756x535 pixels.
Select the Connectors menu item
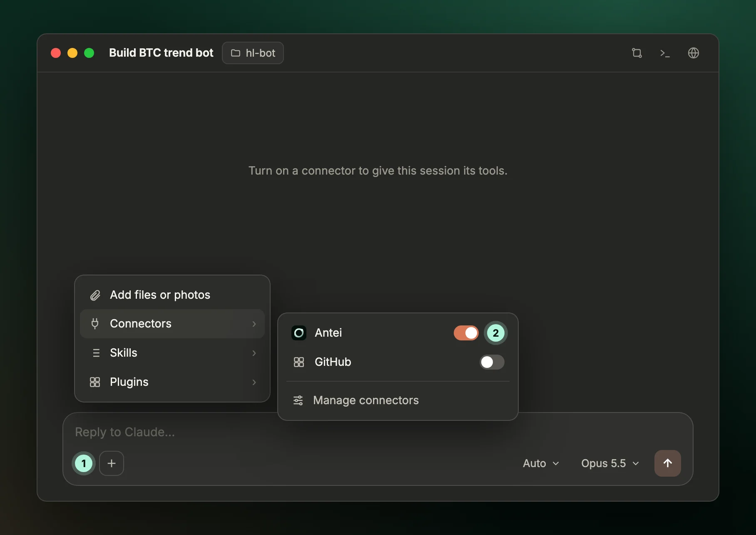tap(172, 324)
